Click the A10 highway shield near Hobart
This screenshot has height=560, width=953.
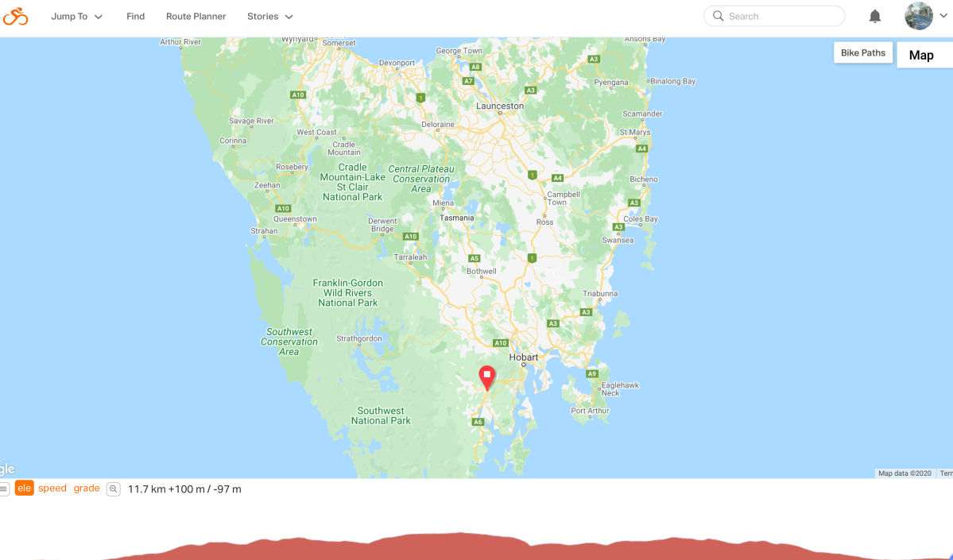point(500,343)
